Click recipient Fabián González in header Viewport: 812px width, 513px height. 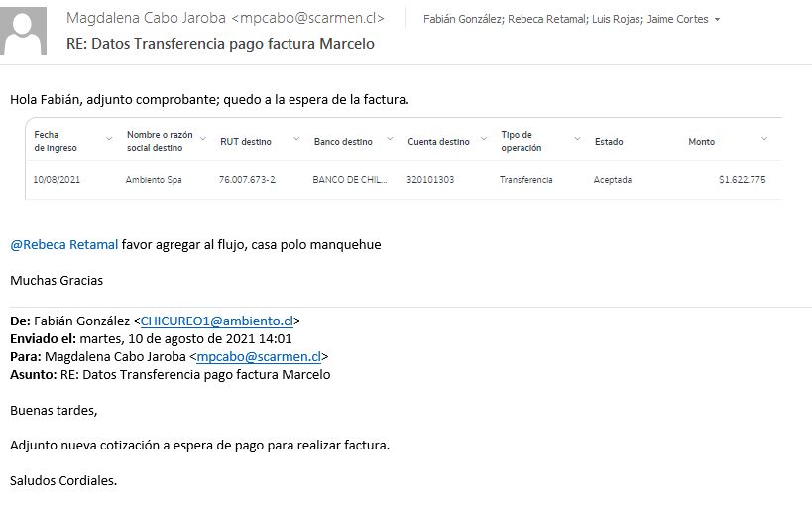462,19
